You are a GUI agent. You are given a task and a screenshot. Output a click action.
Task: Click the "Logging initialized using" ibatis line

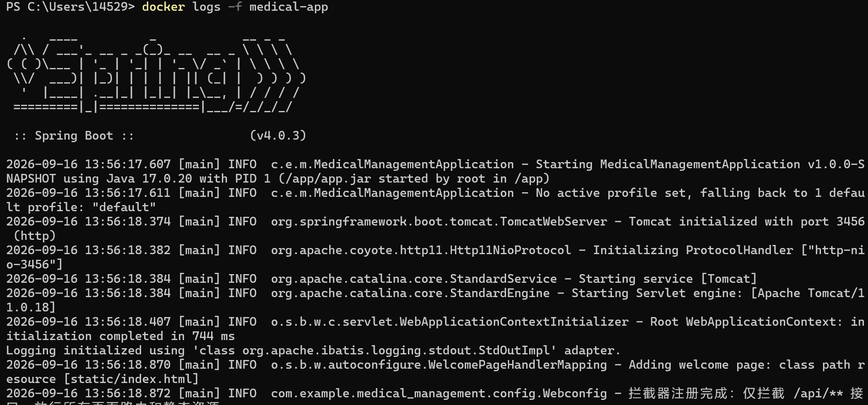pyautogui.click(x=313, y=350)
